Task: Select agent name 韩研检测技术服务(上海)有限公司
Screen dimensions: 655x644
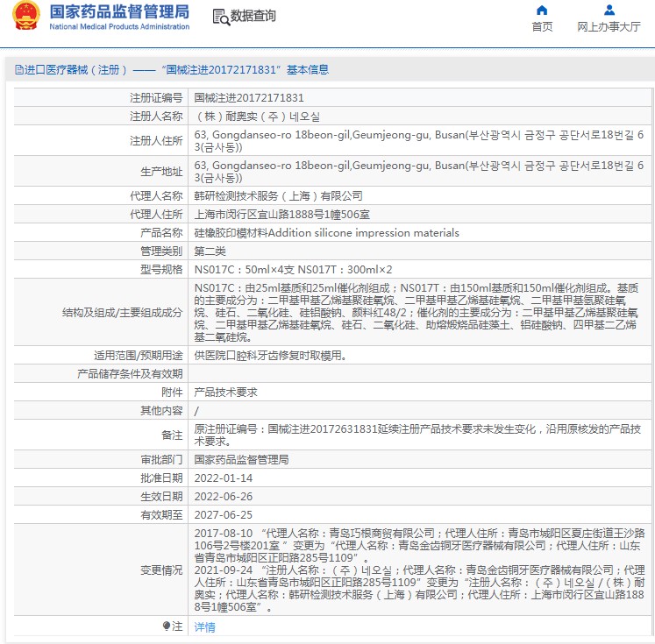Action: (278, 196)
